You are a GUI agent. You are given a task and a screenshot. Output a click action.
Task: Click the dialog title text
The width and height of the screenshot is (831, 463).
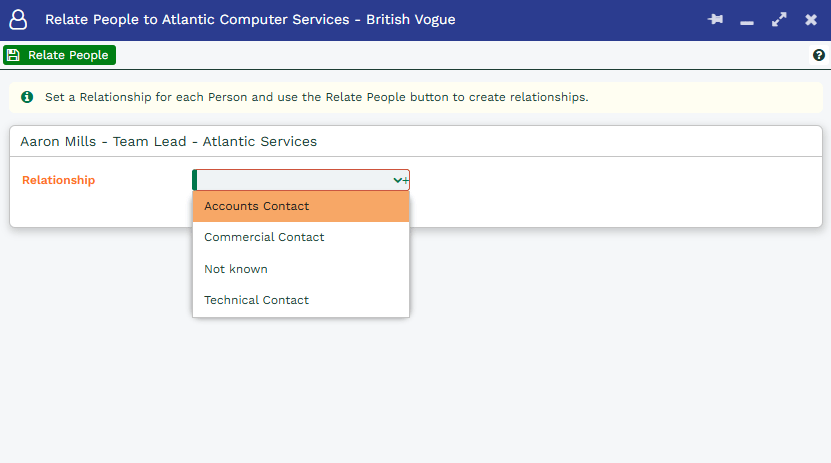[250, 20]
